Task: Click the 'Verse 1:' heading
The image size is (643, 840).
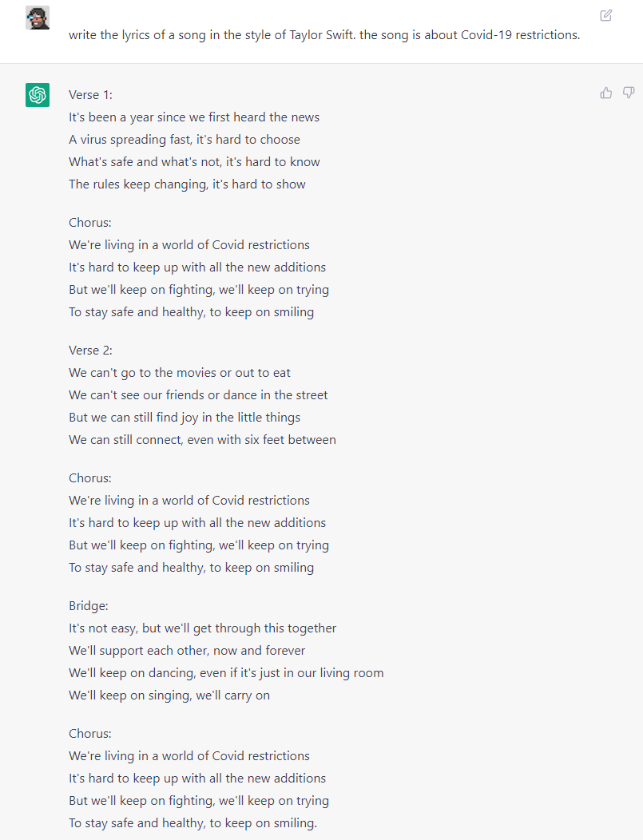Action: pos(90,95)
